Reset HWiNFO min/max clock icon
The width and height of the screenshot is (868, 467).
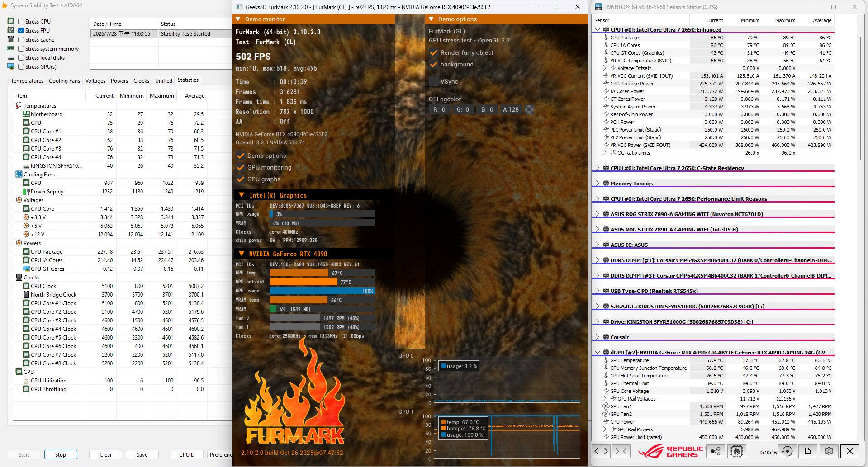[x=787, y=451]
